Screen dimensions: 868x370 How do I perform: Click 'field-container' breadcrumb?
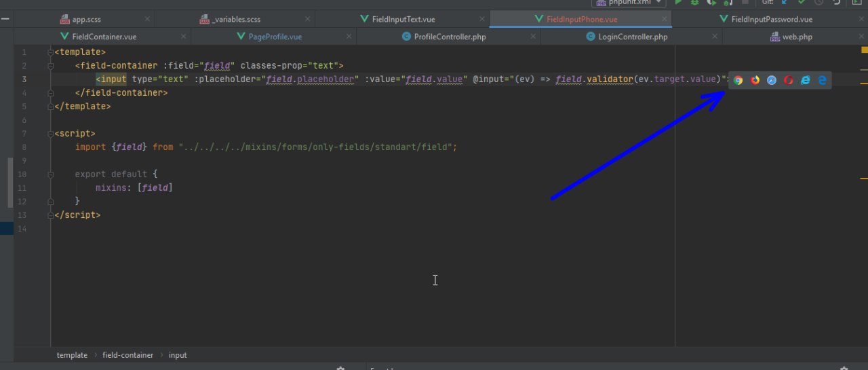coord(127,355)
